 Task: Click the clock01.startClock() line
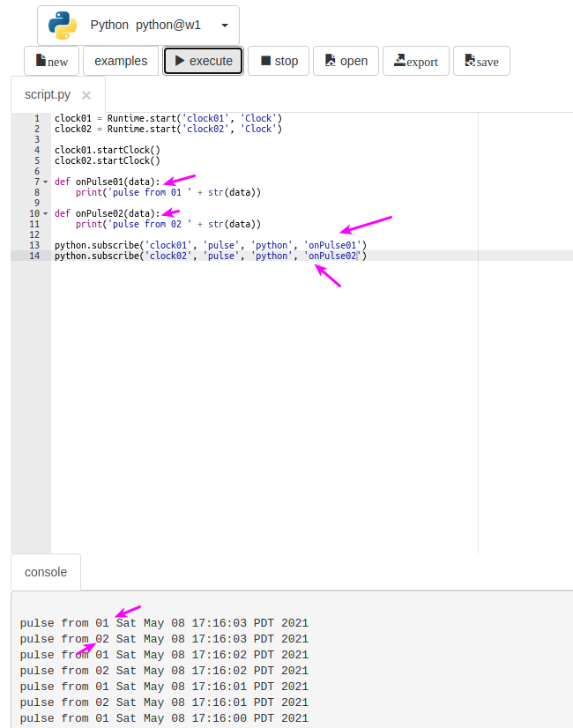click(x=108, y=150)
